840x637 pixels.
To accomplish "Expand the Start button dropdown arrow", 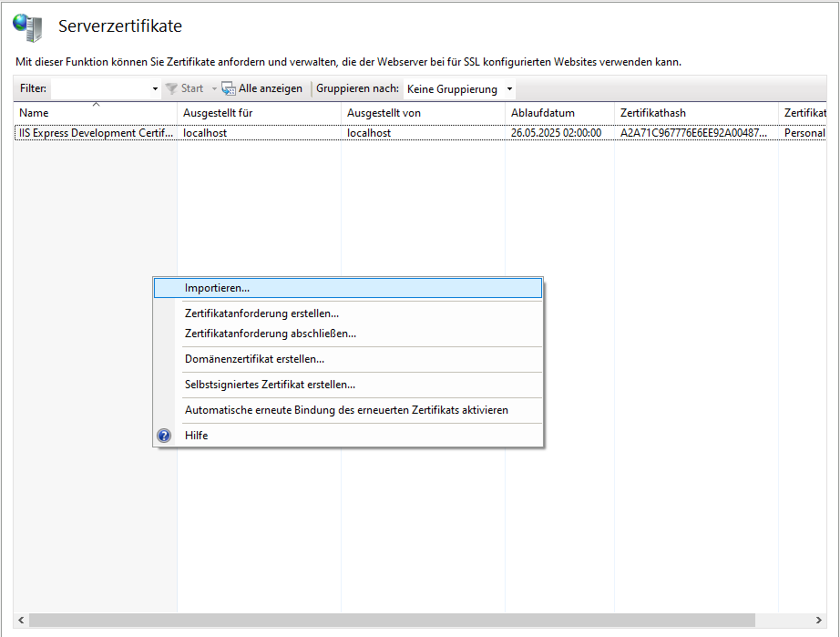I will [214, 89].
